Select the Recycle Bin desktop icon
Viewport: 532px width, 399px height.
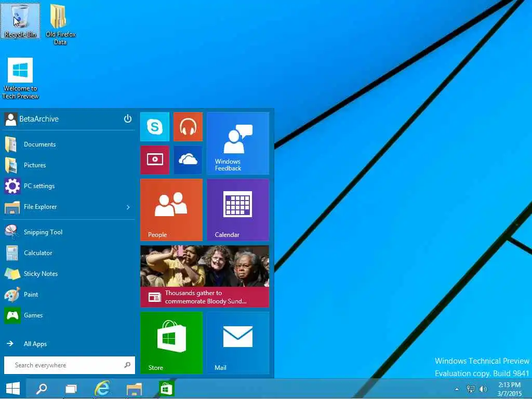[20, 21]
